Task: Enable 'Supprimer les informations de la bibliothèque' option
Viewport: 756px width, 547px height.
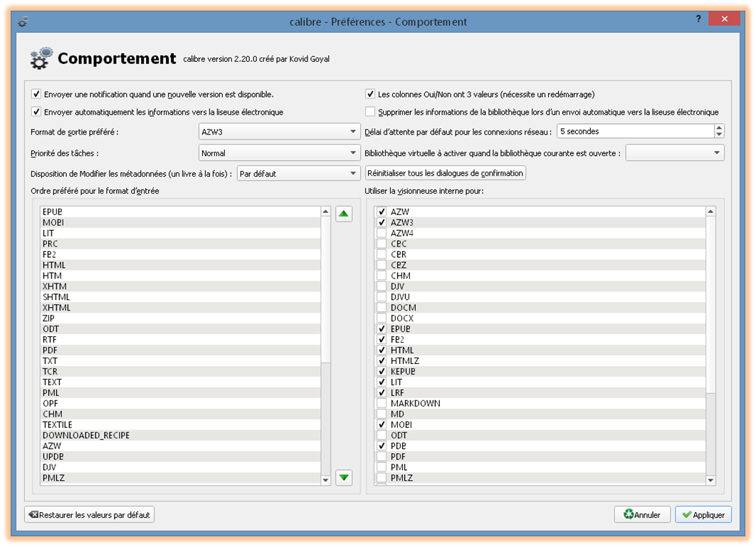Action: (x=369, y=112)
